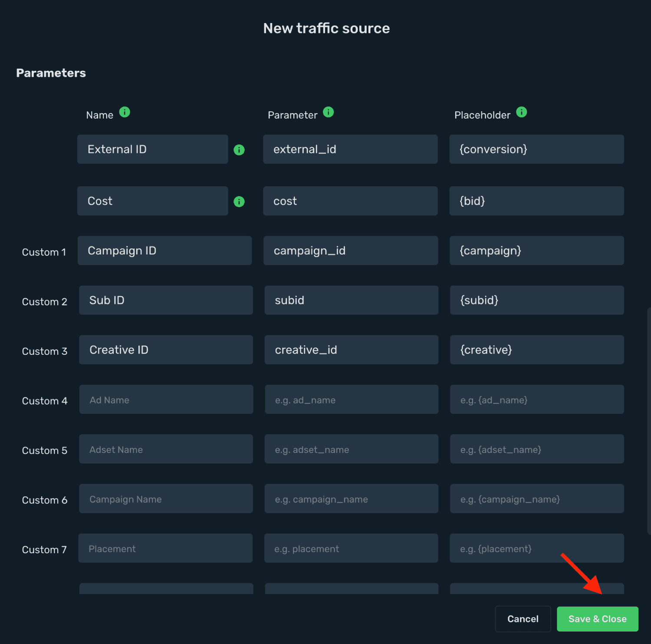Image resolution: width=651 pixels, height=644 pixels.
Task: Cancel the new traffic source dialog
Action: click(523, 619)
